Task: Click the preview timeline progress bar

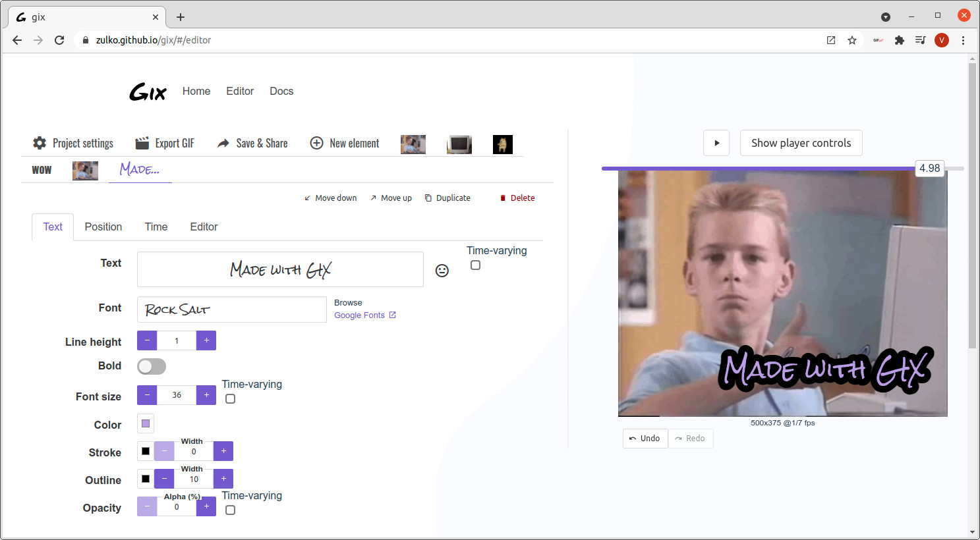Action: (x=782, y=169)
